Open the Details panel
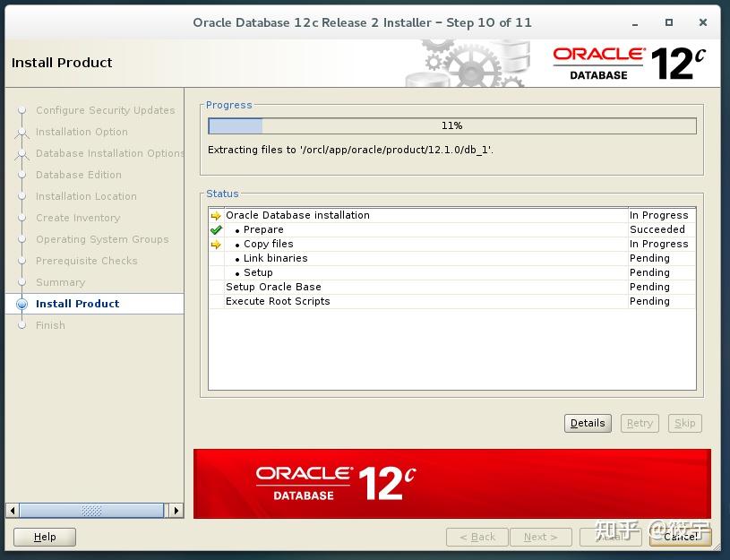The image size is (730, 560). click(x=588, y=423)
